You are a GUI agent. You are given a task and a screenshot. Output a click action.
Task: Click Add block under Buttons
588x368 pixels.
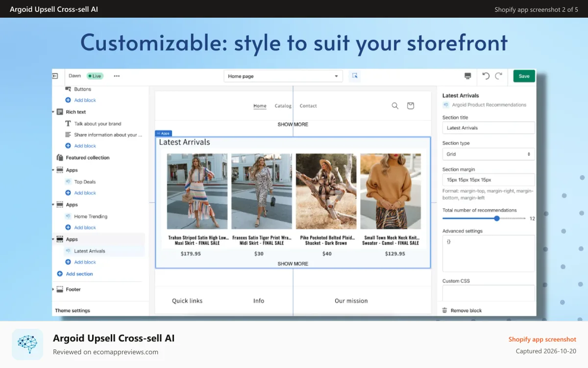85,100
